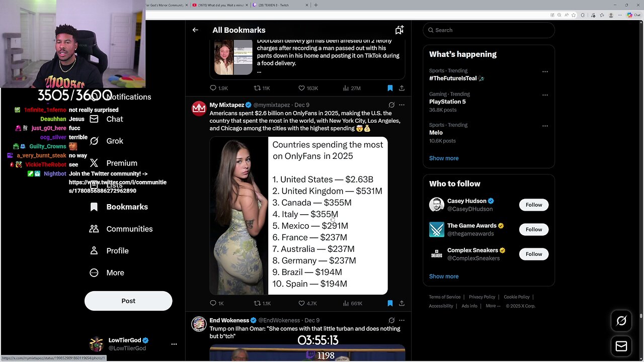Open Chat in sidebar navigation
The height and width of the screenshot is (362, 644).
(106, 119)
